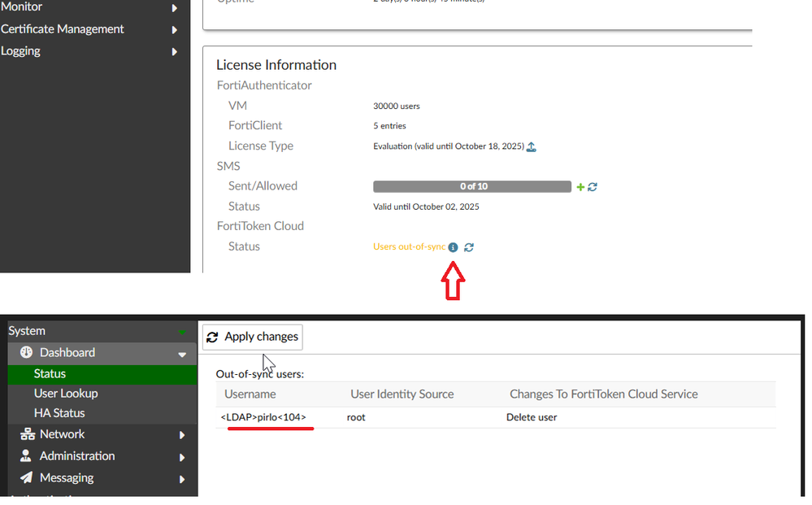Refresh the SMS Sent/Allowed status
Image resolution: width=812 pixels, height=505 pixels.
(x=593, y=187)
